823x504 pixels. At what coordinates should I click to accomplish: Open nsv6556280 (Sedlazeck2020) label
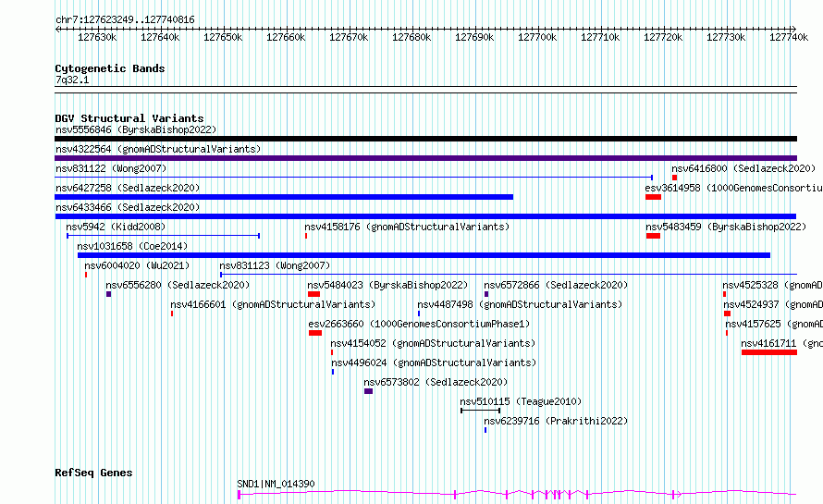[x=178, y=285]
